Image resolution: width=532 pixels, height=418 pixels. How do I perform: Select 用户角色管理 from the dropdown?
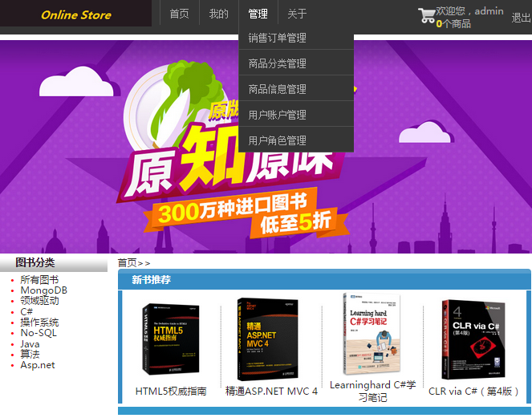[296, 140]
